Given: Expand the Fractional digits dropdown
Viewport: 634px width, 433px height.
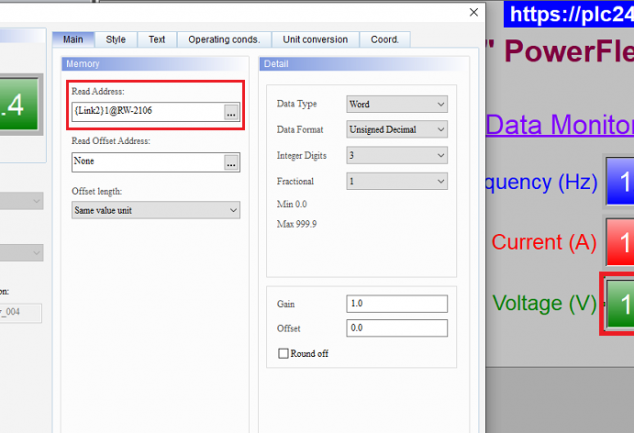Looking at the screenshot, I should pos(397,181).
